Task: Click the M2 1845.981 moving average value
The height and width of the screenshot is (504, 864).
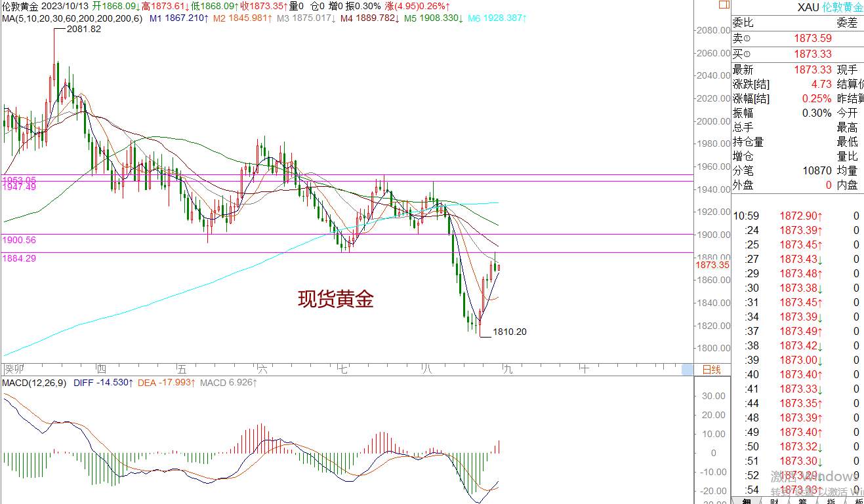Action: pos(242,18)
